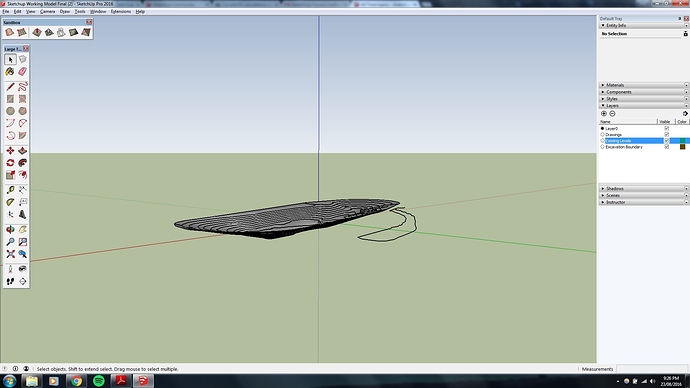Click the Excavation Boundary brown color swatch

tap(683, 147)
